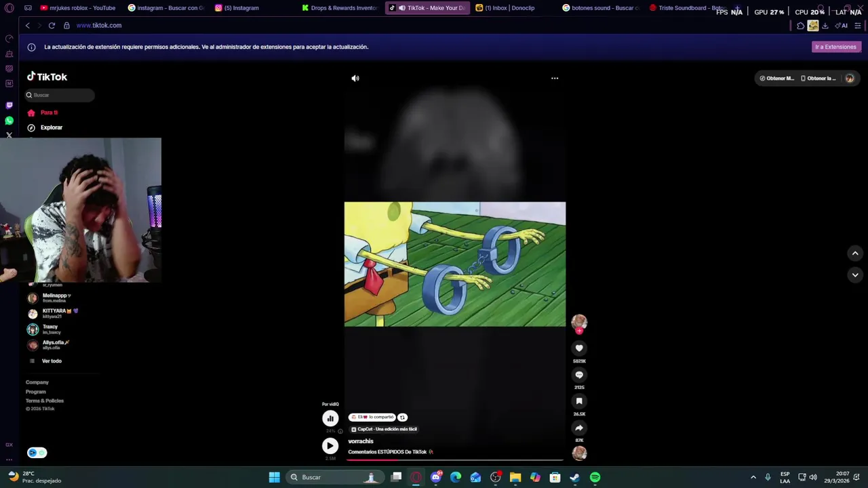
Task: Click Obtener M... button in TikTok header
Action: 776,79
